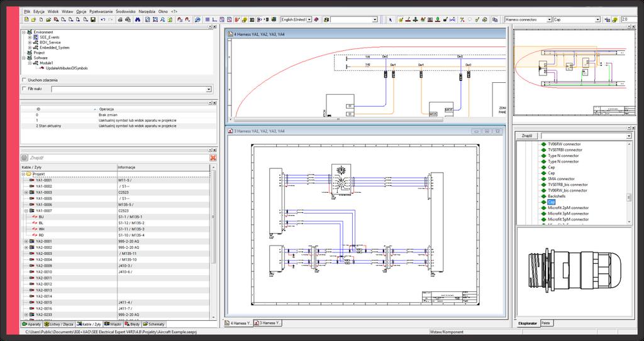644x341 pixels.
Task: Open the Edycja menu
Action: (39, 11)
